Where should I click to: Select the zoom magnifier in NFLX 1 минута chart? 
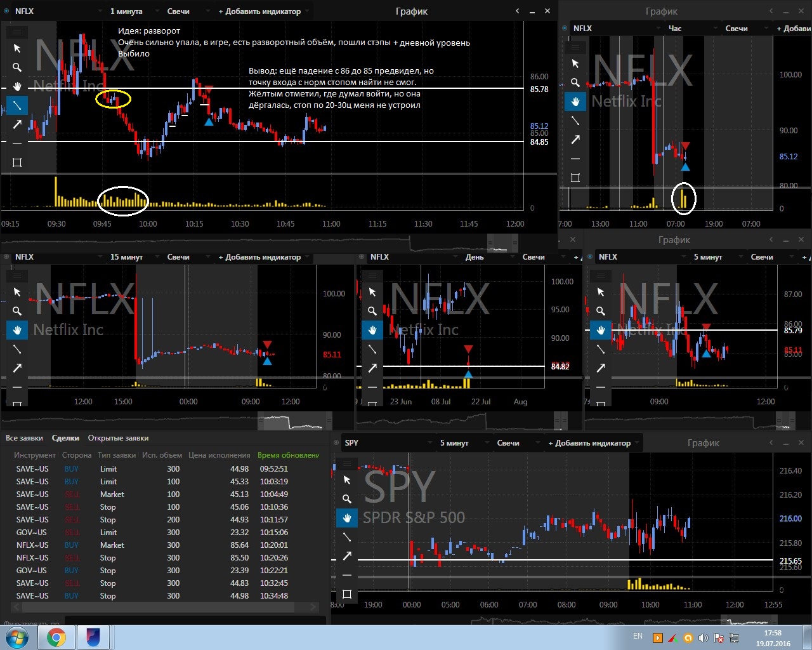tap(17, 67)
